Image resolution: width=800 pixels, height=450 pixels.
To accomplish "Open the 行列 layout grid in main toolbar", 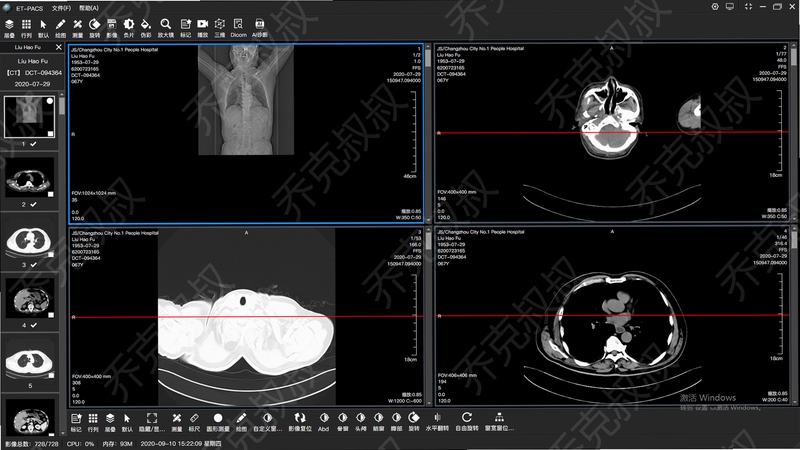I will tap(26, 28).
